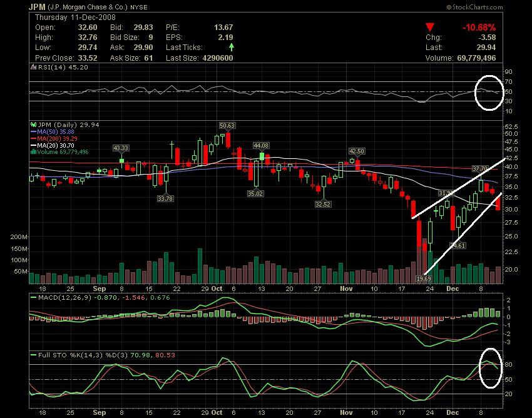This screenshot has height=418, width=532.
Task: Click the RSI(14) 45.20 label
Action: pos(63,67)
